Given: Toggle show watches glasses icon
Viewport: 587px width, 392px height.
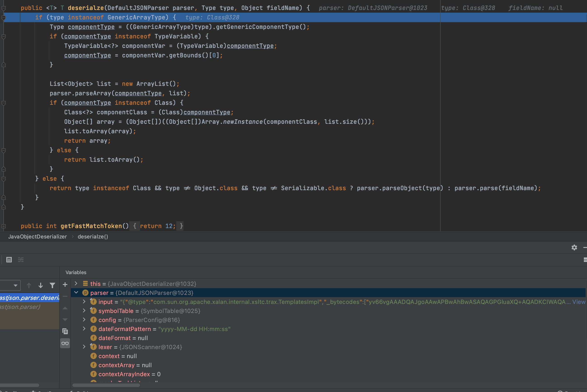Looking at the screenshot, I should coord(65,343).
